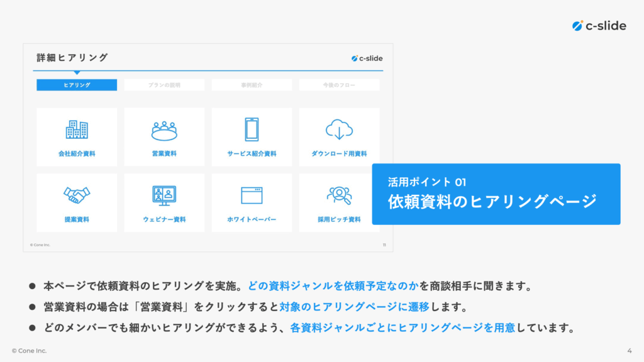Click the c-slide logo in top right corner
Screen dimensions: 644x362
(599, 26)
